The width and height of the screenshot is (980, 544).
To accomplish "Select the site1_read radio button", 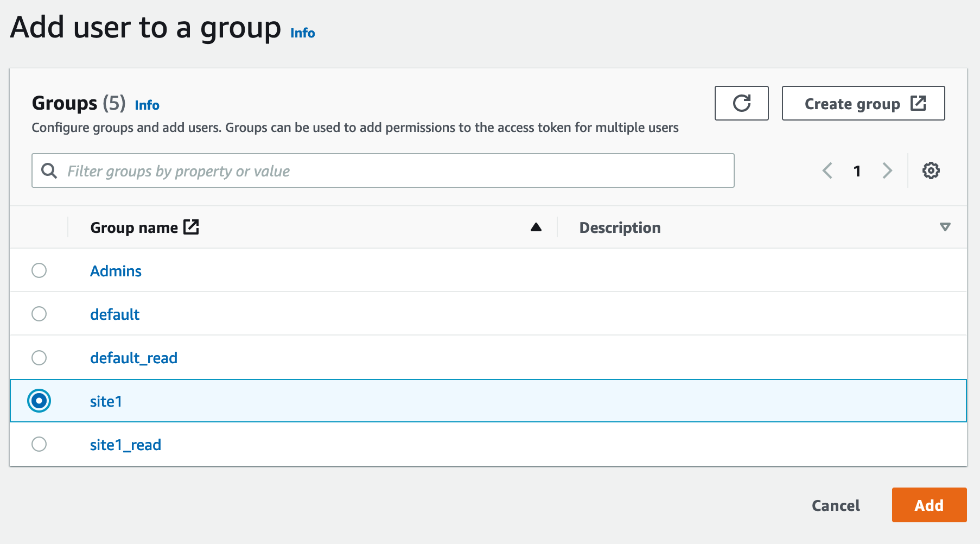I will 39,444.
